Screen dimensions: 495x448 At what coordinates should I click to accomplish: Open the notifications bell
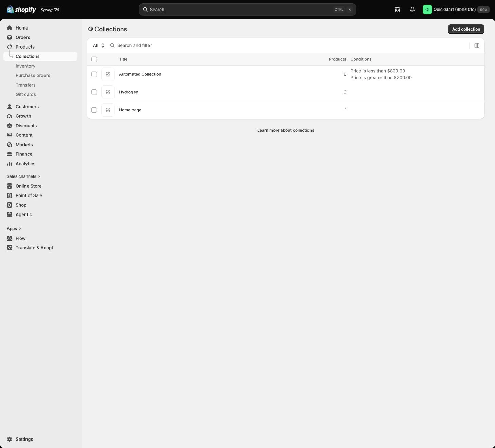[x=412, y=10]
